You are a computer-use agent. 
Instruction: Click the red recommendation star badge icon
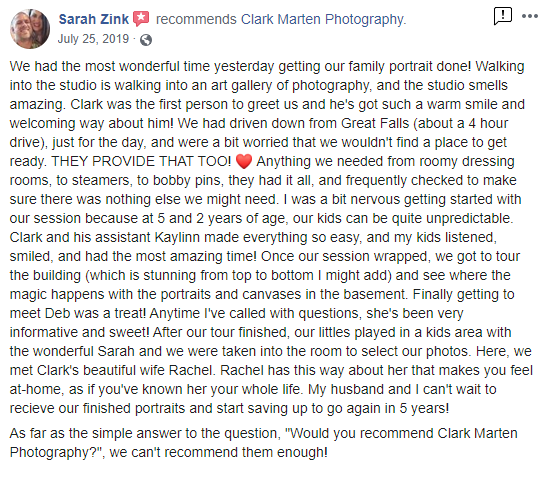coord(141,18)
